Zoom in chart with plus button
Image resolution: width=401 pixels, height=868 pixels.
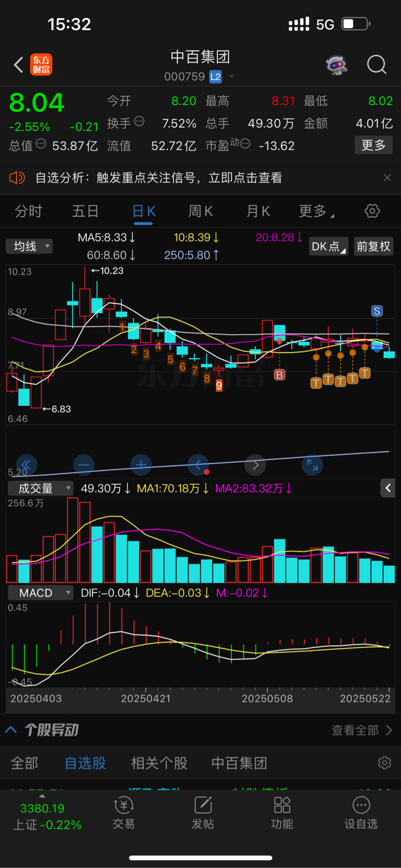tap(141, 465)
